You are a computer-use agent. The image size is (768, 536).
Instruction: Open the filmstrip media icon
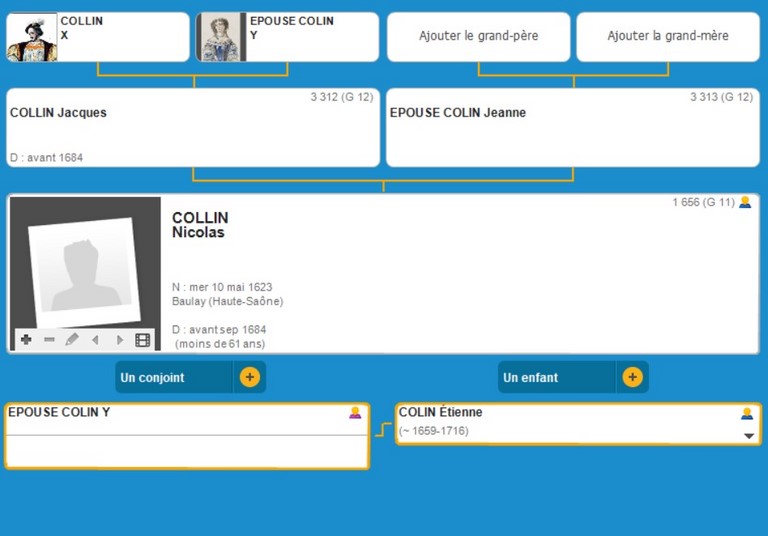tap(143, 340)
